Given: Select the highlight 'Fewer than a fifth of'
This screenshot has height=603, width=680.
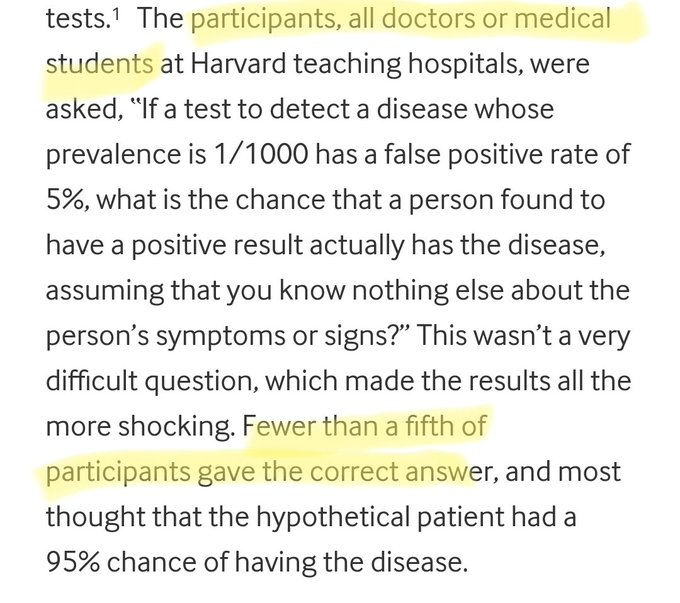Looking at the screenshot, I should pyautogui.click(x=365, y=426).
